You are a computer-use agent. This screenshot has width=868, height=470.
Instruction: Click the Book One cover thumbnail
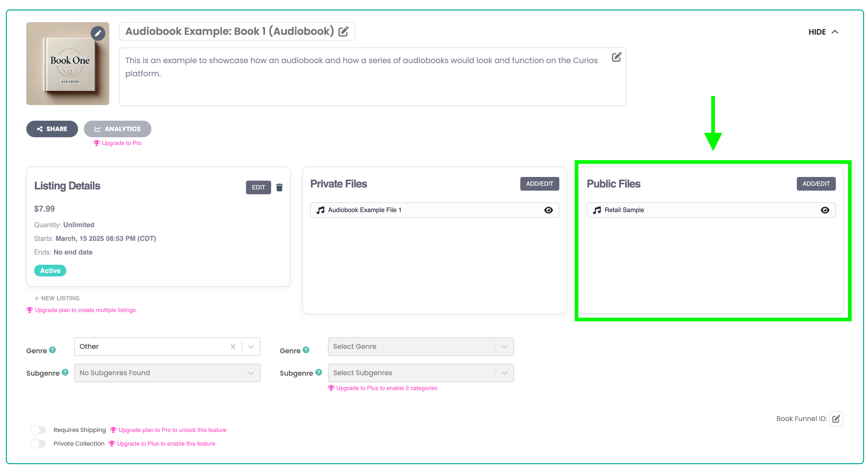(x=68, y=64)
